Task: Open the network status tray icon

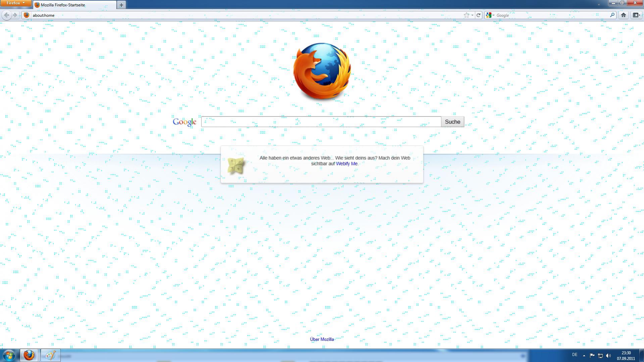Action: 600,355
